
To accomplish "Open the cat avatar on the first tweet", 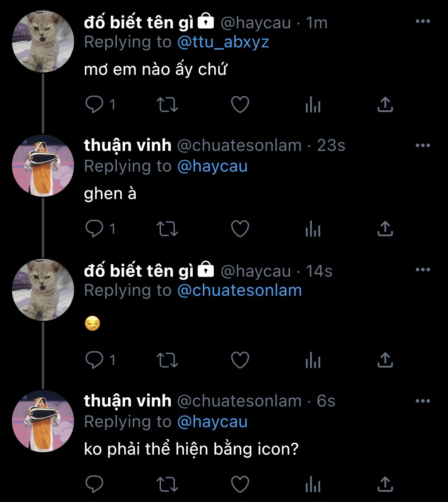I will tap(43, 41).
